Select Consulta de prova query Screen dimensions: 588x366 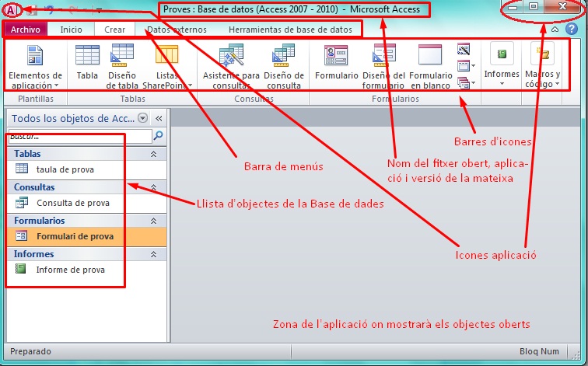click(86, 203)
